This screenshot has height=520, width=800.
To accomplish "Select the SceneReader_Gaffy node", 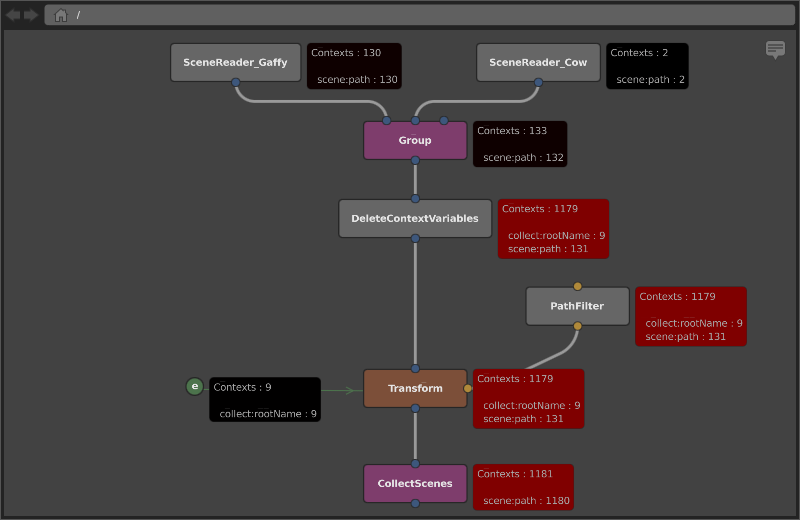I will click(235, 62).
